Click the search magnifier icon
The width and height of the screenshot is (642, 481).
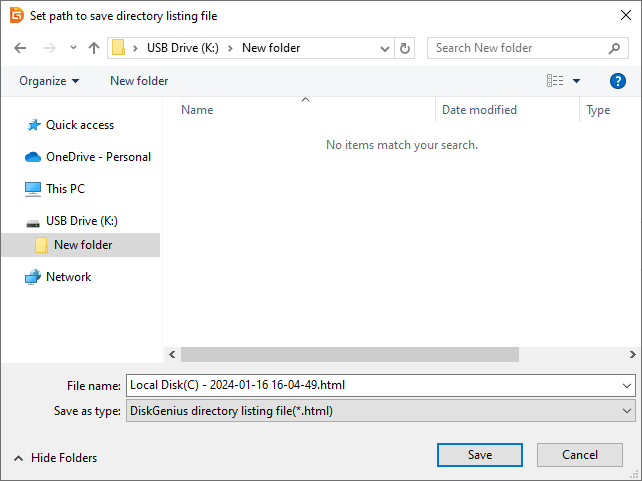615,48
